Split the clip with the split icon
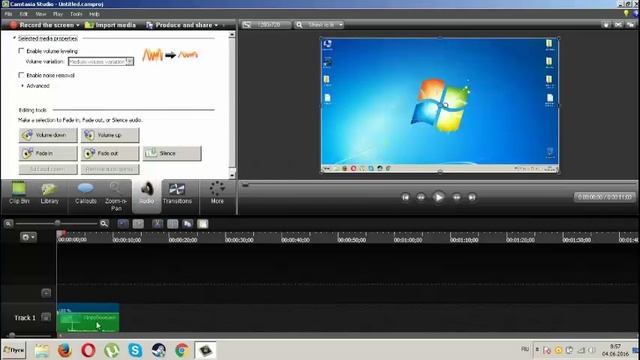 point(173,224)
